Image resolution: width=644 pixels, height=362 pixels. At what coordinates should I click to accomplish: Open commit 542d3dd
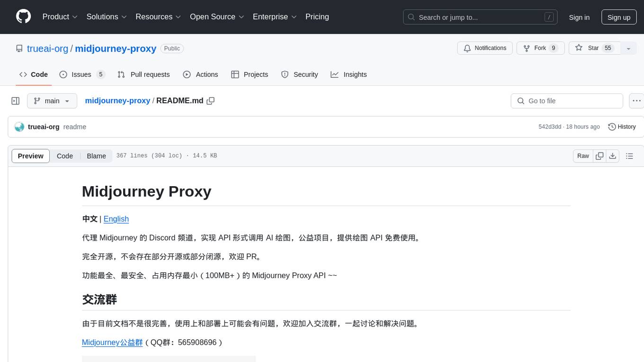(550, 127)
